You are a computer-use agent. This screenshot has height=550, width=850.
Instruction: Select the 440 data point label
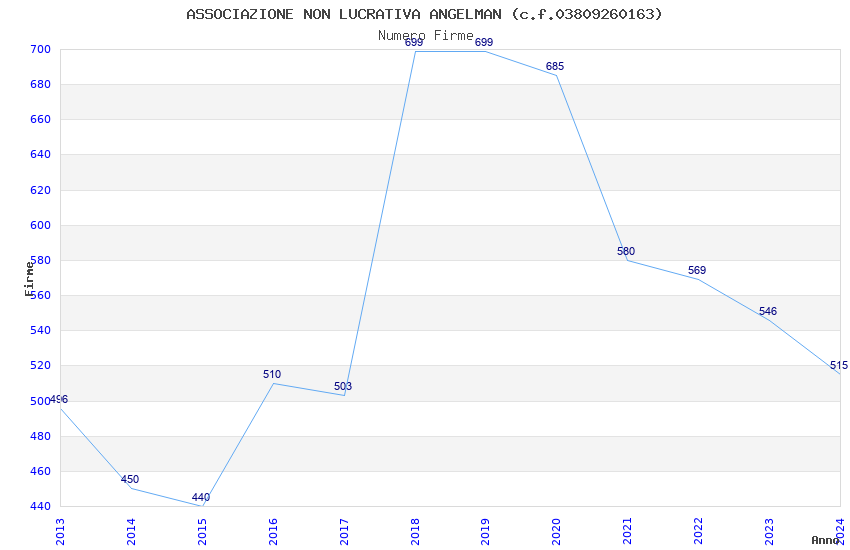201,497
